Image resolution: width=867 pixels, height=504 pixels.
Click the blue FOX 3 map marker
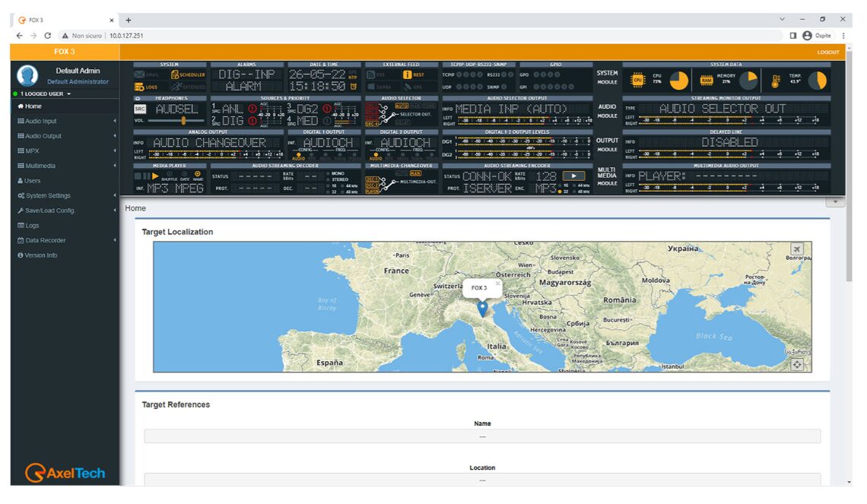pos(482,309)
